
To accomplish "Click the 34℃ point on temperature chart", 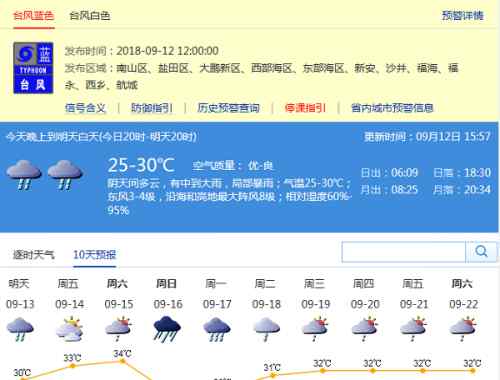I will (x=122, y=361).
